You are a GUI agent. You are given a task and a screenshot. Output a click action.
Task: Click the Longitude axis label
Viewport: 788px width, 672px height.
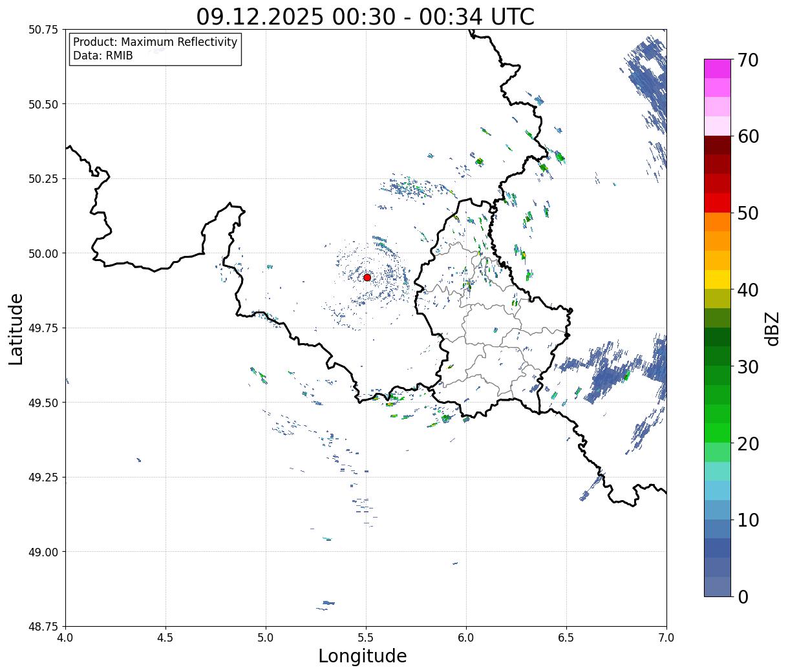[x=363, y=656]
